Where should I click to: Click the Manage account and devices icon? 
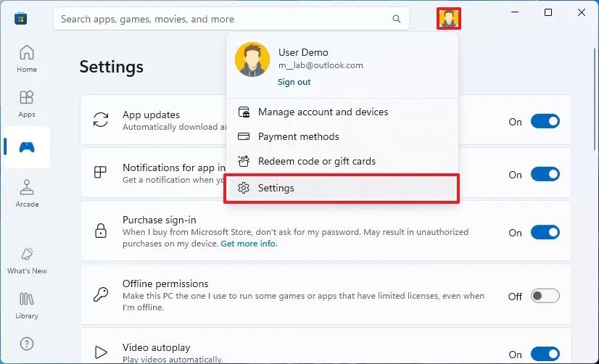pyautogui.click(x=244, y=112)
